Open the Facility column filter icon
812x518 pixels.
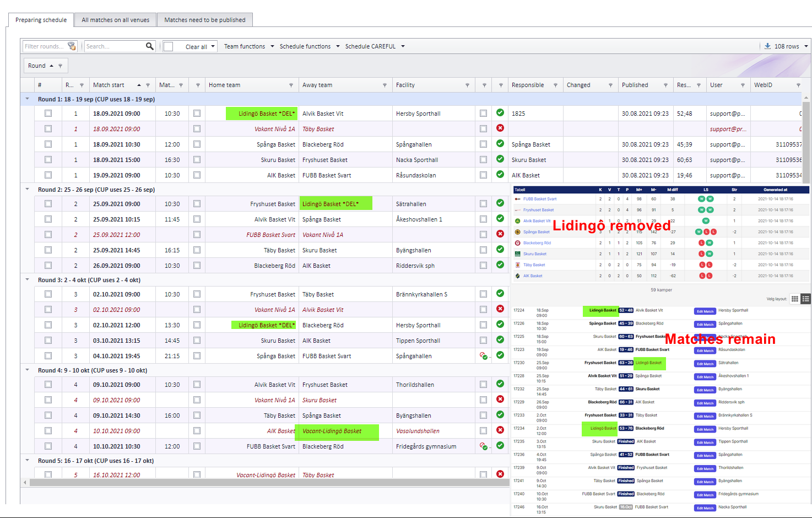pos(467,85)
